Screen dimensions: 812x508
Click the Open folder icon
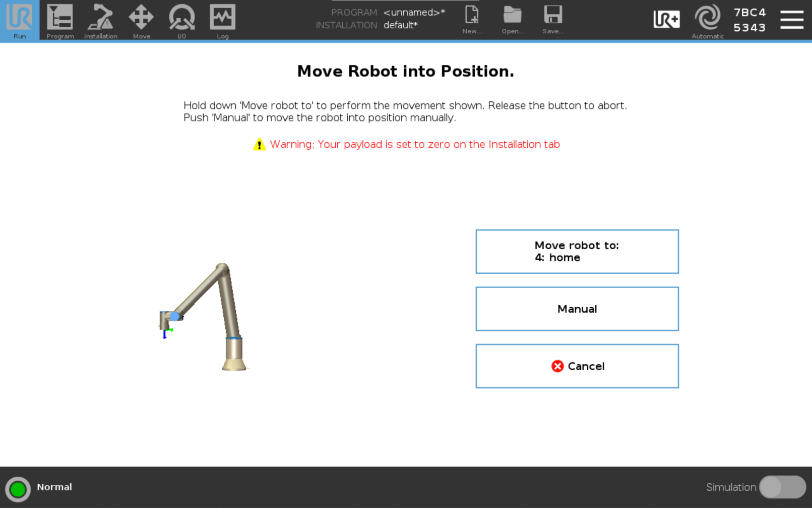pos(512,19)
